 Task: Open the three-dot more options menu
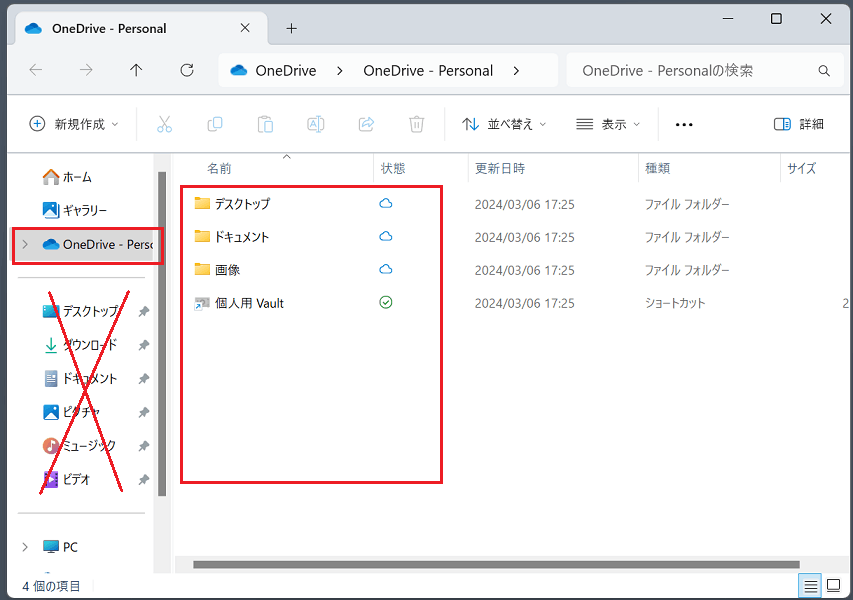pos(684,125)
